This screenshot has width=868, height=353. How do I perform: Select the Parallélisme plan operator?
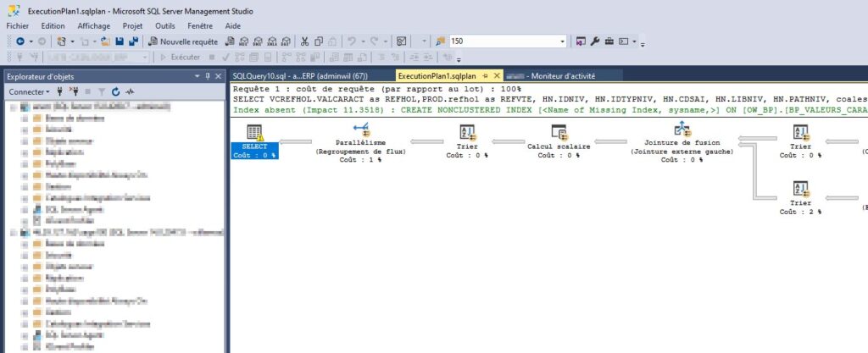(360, 142)
